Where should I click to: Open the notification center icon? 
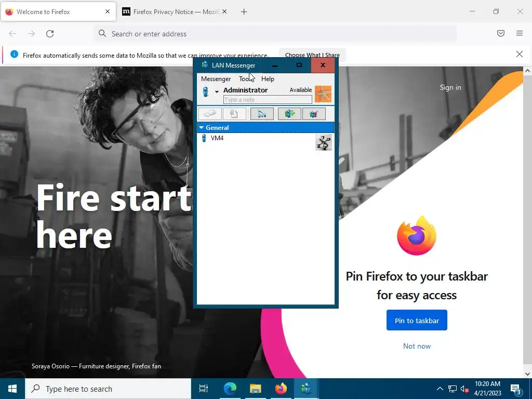(x=516, y=389)
